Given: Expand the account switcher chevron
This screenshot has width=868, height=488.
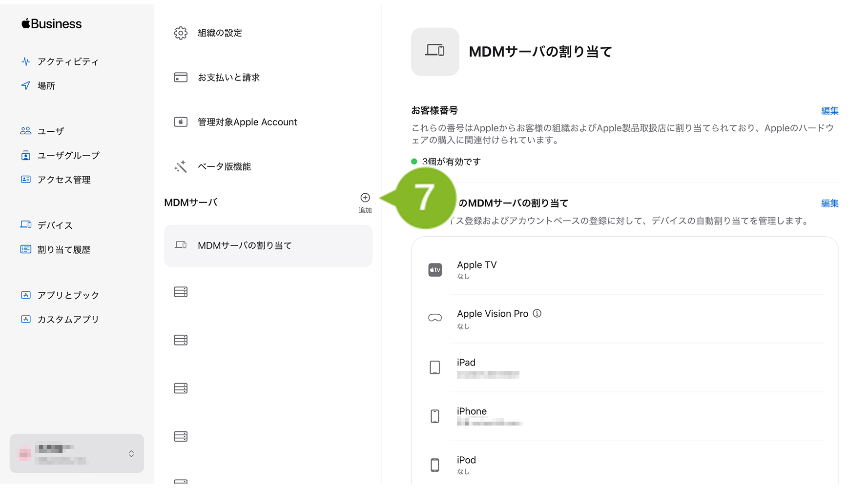Looking at the screenshot, I should (x=131, y=454).
